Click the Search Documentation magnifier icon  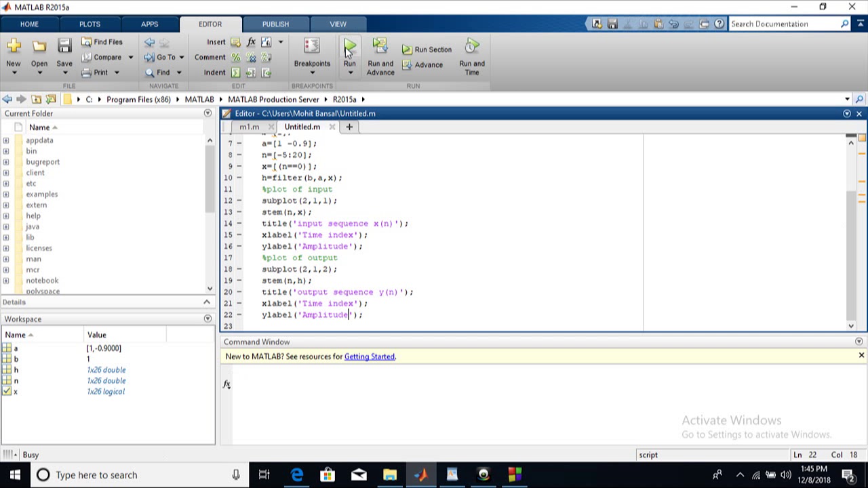(x=844, y=24)
